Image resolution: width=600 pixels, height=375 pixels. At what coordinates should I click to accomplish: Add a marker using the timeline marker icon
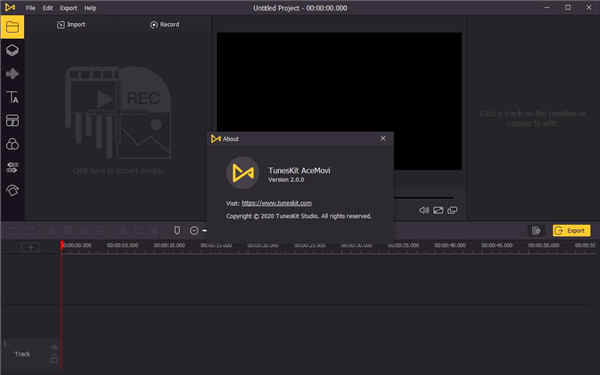(x=177, y=230)
